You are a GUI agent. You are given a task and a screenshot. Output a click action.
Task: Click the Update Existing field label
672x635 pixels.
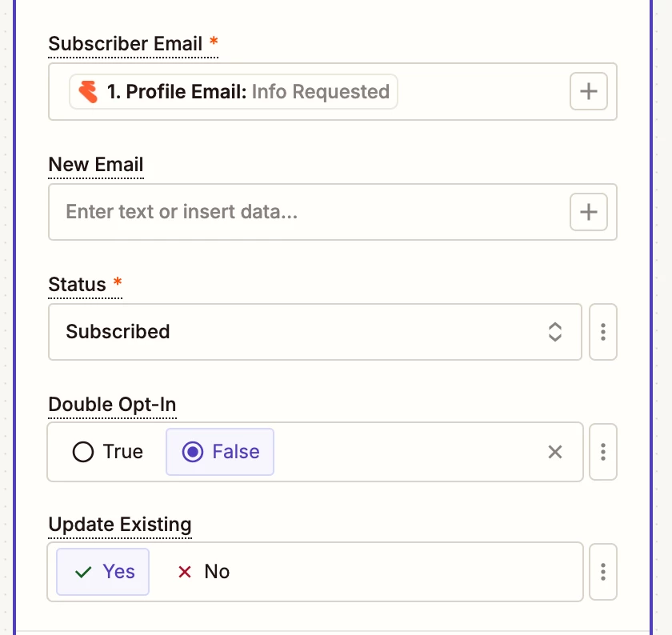click(120, 525)
